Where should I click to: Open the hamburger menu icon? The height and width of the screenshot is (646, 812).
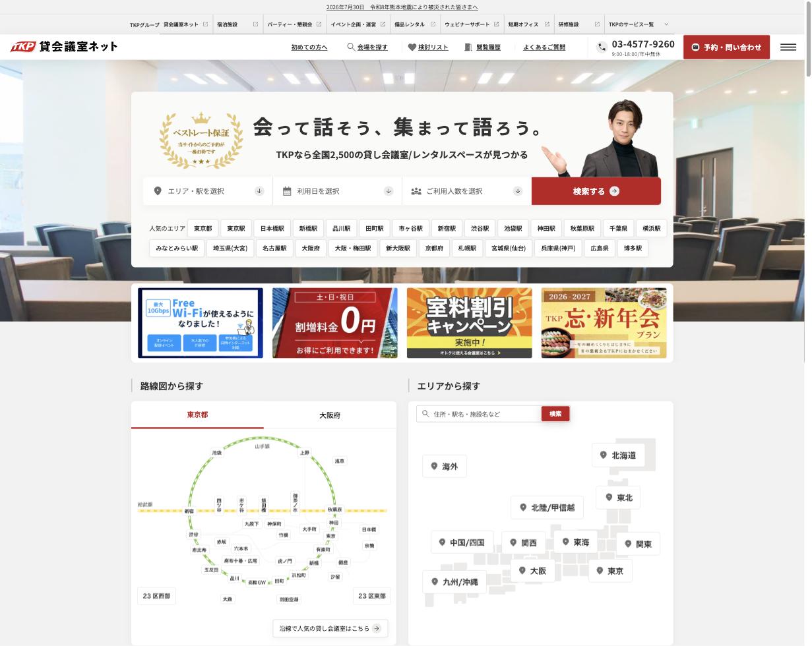click(788, 47)
